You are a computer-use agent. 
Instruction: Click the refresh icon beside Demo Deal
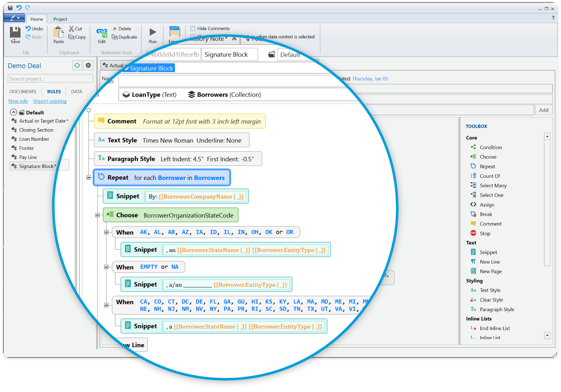pyautogui.click(x=77, y=65)
